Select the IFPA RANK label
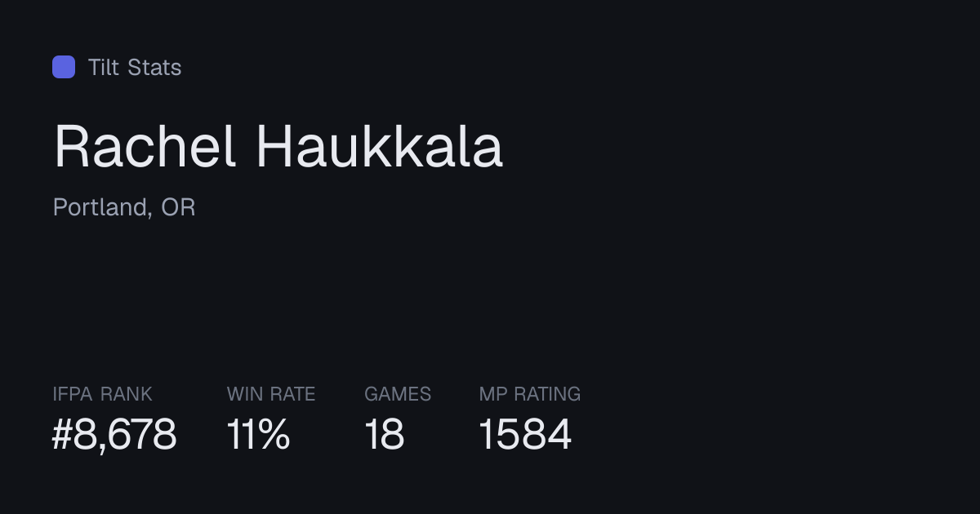The height and width of the screenshot is (514, 980). pos(102,394)
